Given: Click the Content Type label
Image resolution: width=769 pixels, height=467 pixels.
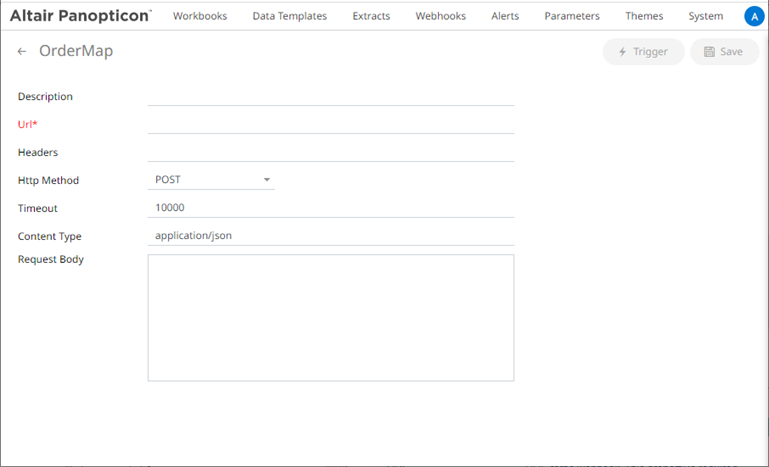Looking at the screenshot, I should [50, 236].
